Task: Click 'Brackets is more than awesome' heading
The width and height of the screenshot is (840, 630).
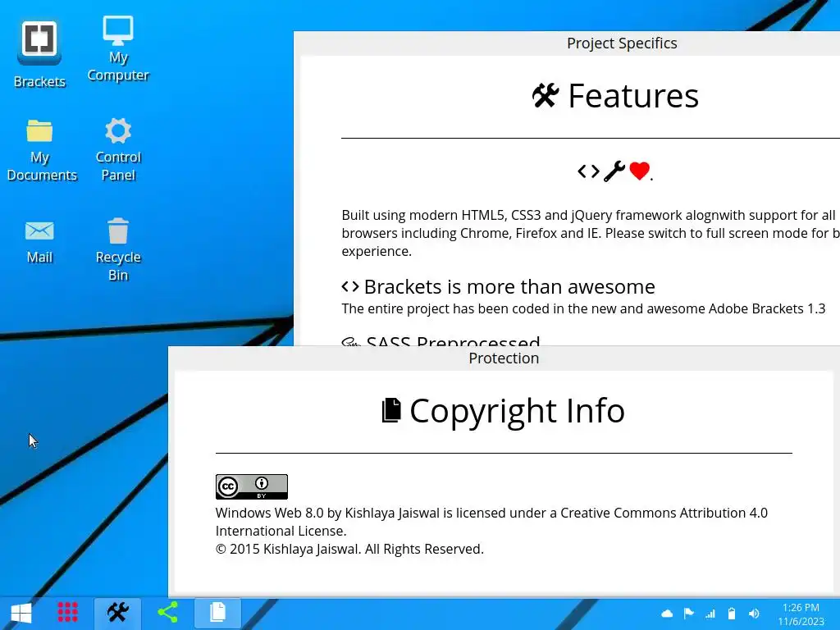Action: pos(509,287)
